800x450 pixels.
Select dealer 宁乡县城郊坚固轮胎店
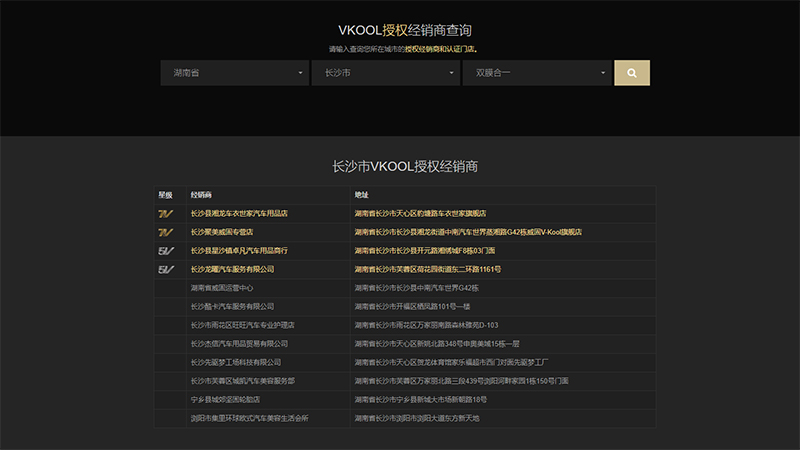point(226,399)
